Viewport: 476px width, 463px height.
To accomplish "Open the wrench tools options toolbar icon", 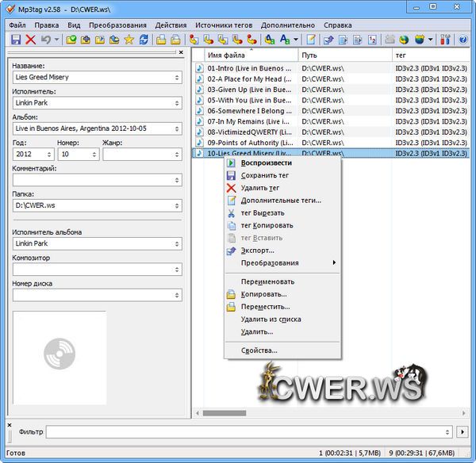I will (446, 39).
